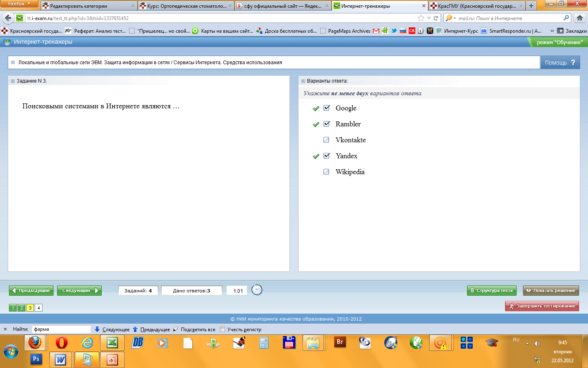Switch to 'Курс: Ортопедическая стоматоло...' tab

(x=185, y=6)
